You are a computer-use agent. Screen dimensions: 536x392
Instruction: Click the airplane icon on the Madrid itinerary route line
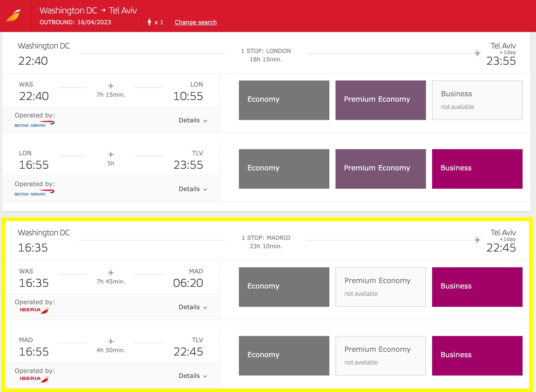[x=477, y=240]
